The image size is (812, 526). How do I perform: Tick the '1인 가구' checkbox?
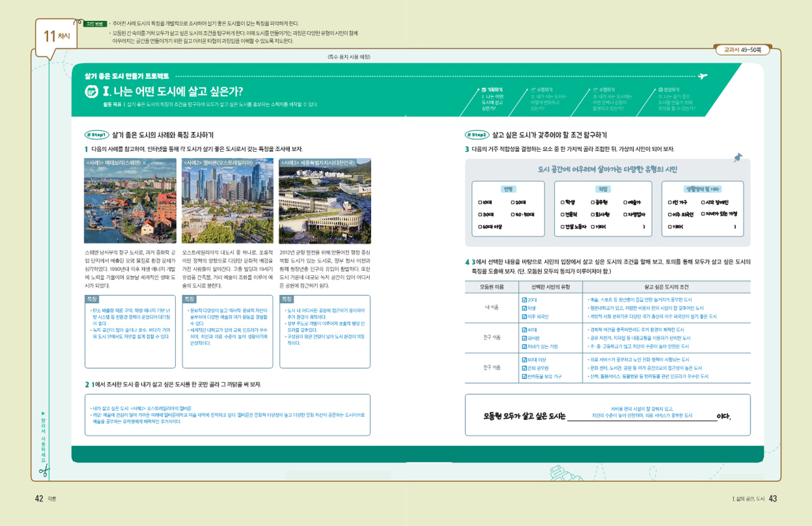pos(671,202)
